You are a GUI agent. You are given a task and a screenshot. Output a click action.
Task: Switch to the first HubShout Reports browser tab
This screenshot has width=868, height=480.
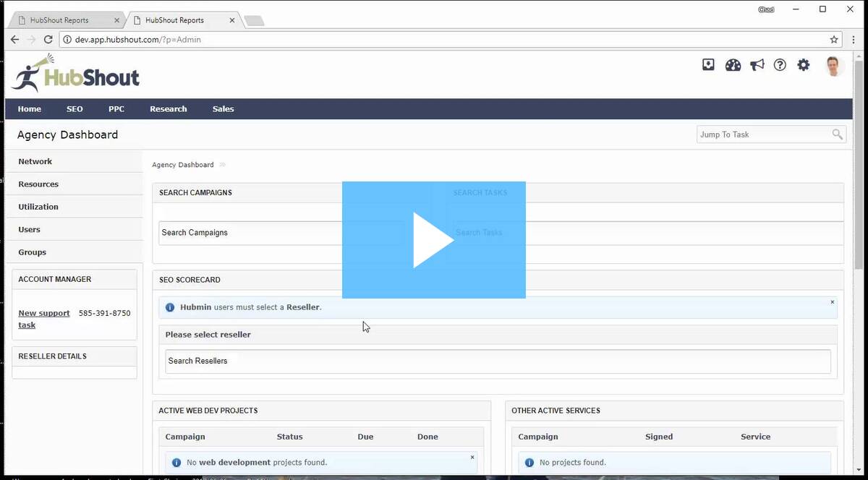click(x=65, y=20)
